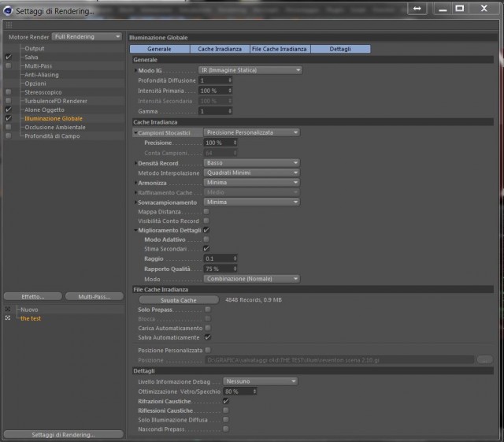
Task: Click the Raggio value stepper
Action: [x=235, y=258]
